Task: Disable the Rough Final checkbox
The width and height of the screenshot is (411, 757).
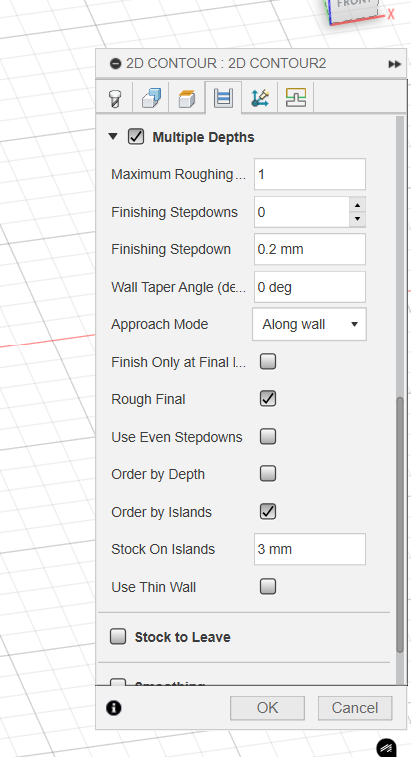Action: 268,399
